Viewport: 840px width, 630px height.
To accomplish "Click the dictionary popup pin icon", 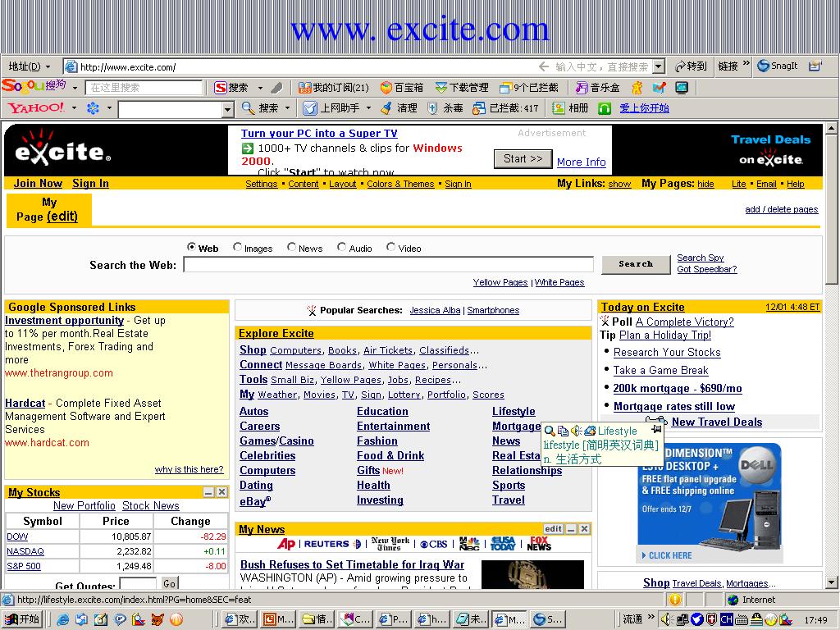I will click(657, 430).
